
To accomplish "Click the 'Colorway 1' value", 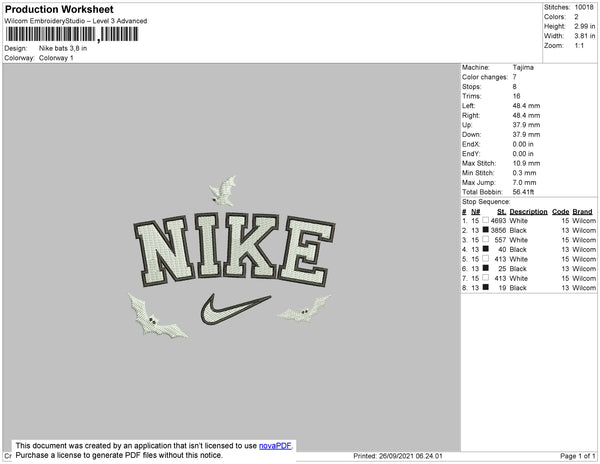I will (56, 58).
